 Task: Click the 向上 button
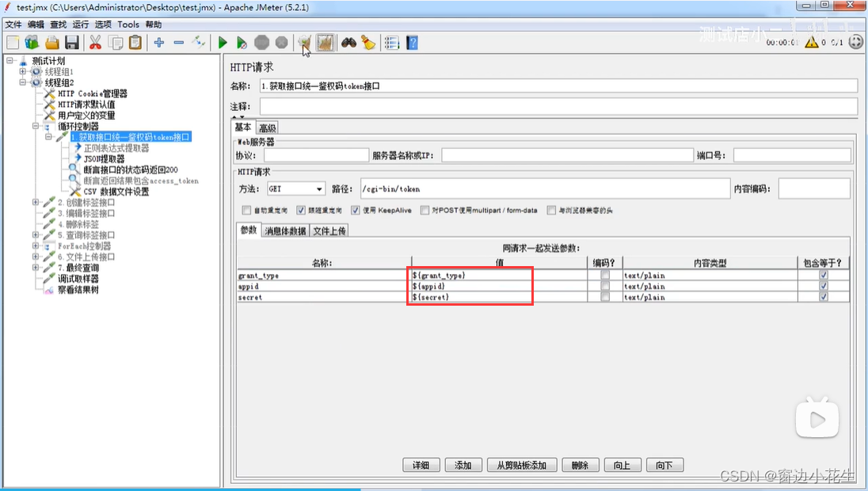622,465
